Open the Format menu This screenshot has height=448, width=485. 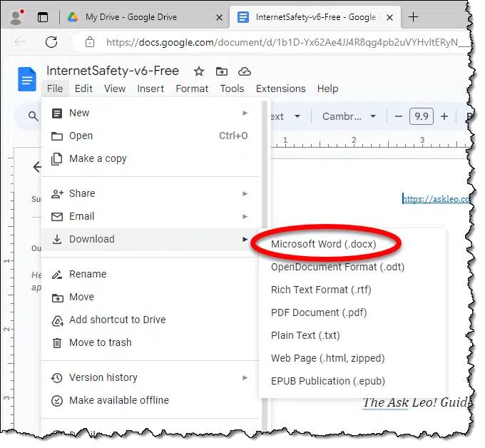click(192, 88)
